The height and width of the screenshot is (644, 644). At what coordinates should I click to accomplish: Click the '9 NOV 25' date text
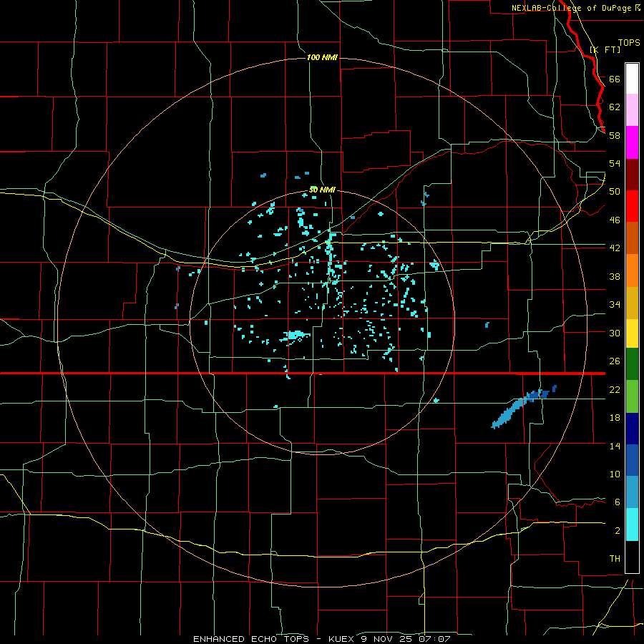388,639
